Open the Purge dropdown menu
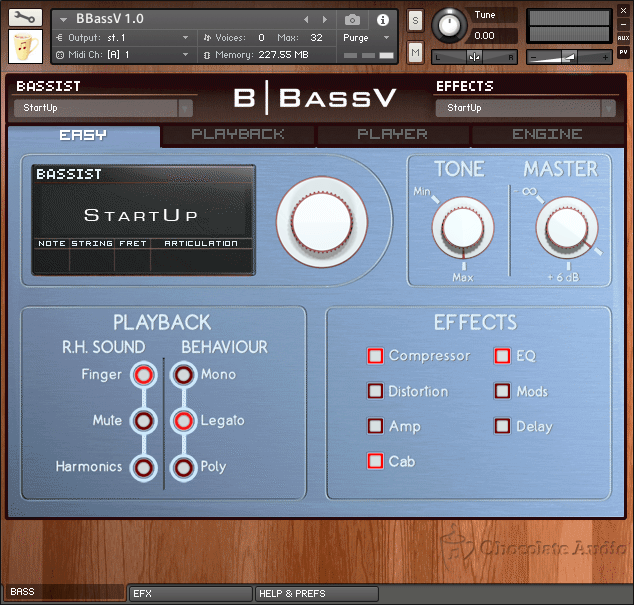This screenshot has height=605, width=634. [366, 38]
